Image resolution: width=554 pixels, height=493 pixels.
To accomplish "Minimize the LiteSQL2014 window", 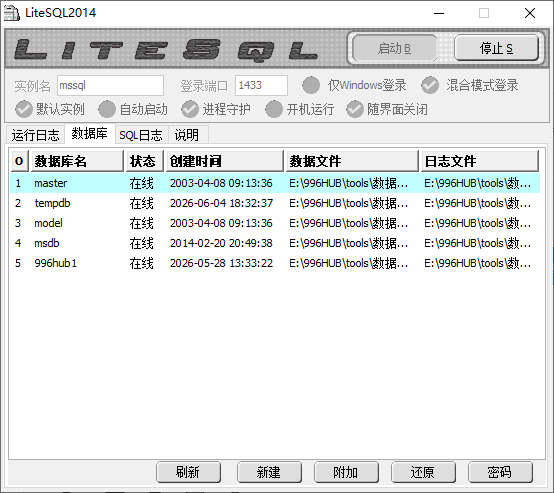I will 439,13.
